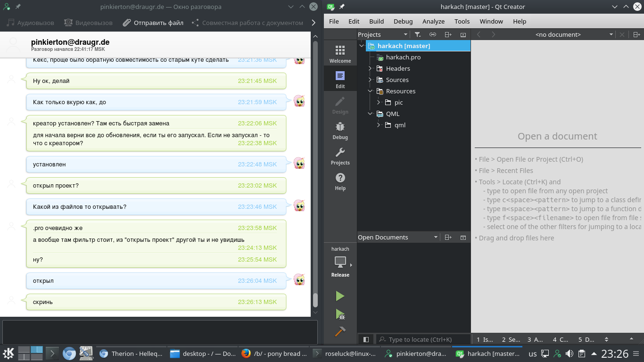Collapse the harkach [master] project node
This screenshot has height=362, width=644.
362,46
